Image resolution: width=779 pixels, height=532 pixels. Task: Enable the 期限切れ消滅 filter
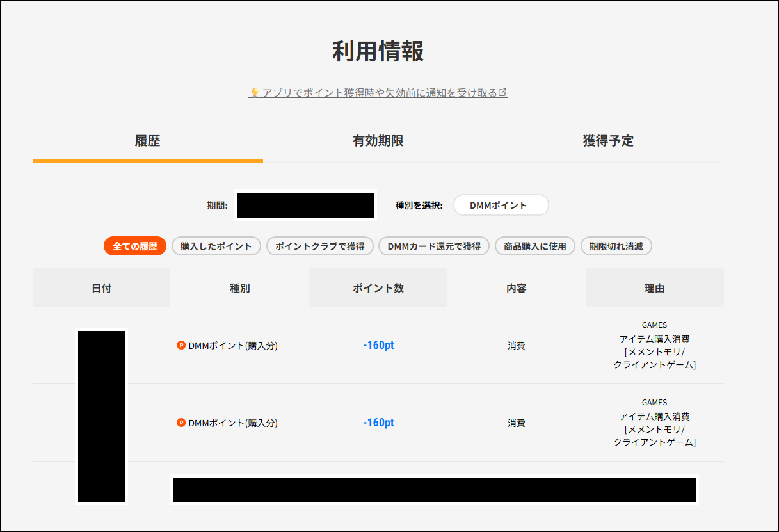pyautogui.click(x=616, y=246)
